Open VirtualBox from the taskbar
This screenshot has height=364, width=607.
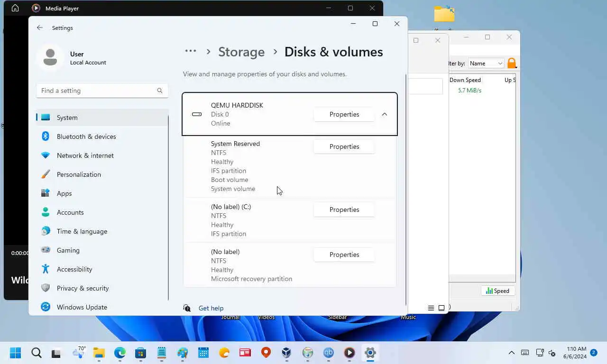pos(286,353)
